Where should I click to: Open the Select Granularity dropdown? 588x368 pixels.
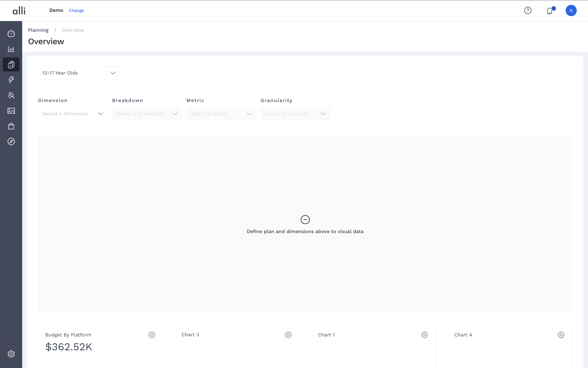click(295, 114)
